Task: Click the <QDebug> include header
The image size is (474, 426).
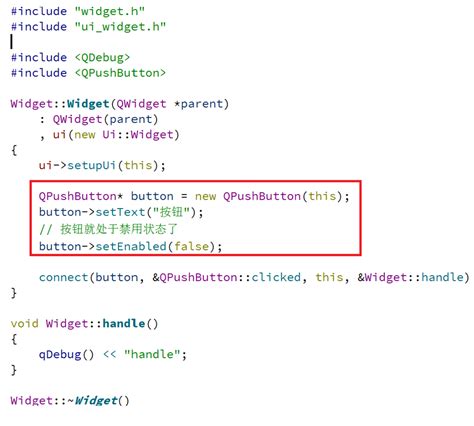Action: point(102,57)
